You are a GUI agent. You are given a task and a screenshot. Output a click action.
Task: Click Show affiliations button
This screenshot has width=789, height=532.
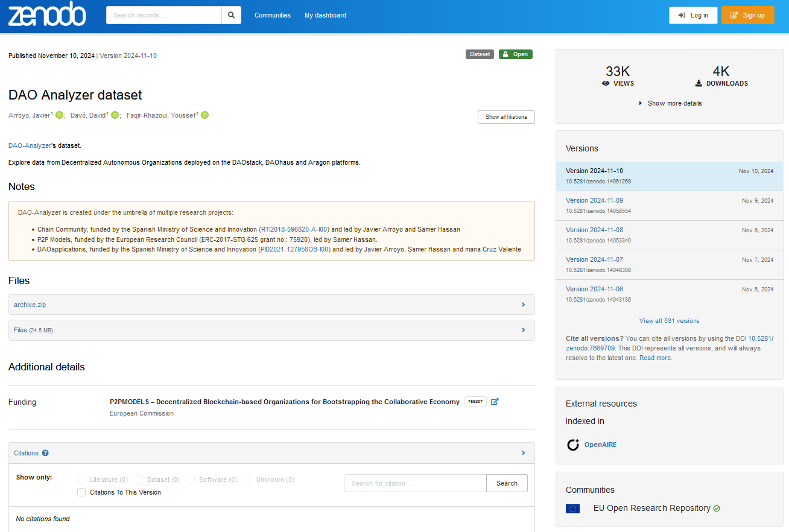pos(506,117)
